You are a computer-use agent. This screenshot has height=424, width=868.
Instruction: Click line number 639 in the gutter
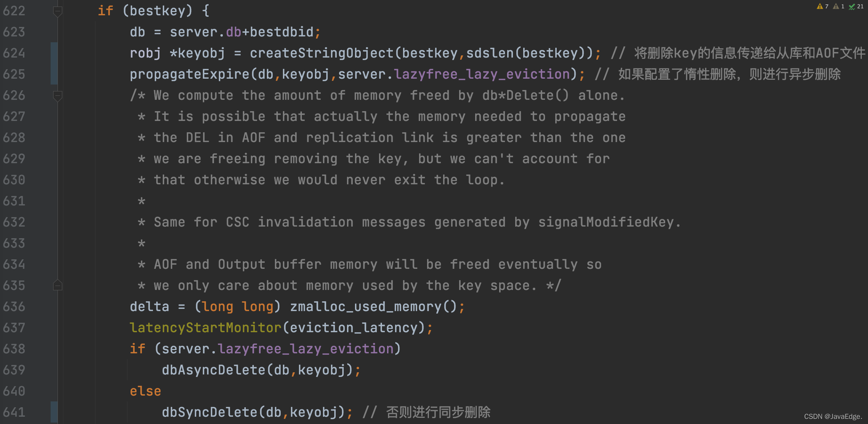pos(14,370)
